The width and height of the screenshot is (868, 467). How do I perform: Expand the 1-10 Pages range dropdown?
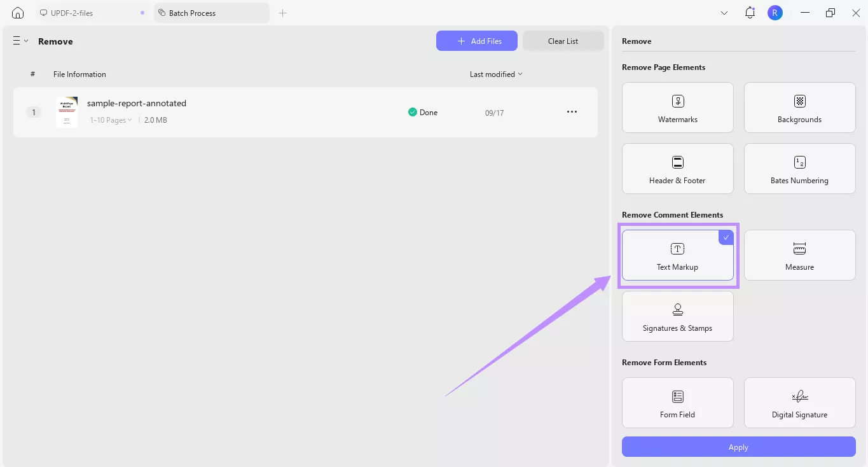[x=111, y=120]
